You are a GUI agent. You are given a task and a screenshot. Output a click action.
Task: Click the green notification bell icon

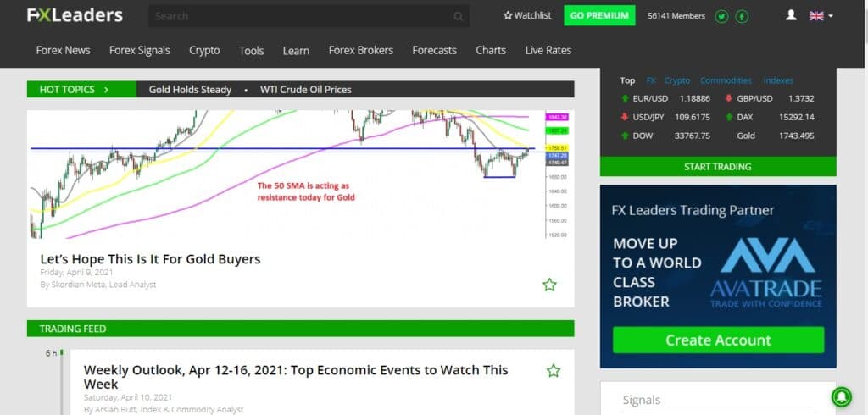click(842, 396)
